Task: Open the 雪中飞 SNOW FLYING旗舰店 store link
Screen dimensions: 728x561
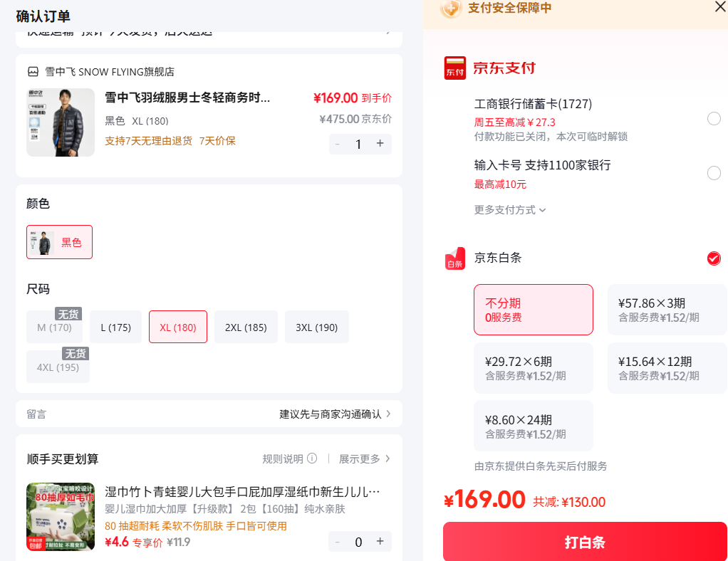Action: 110,71
